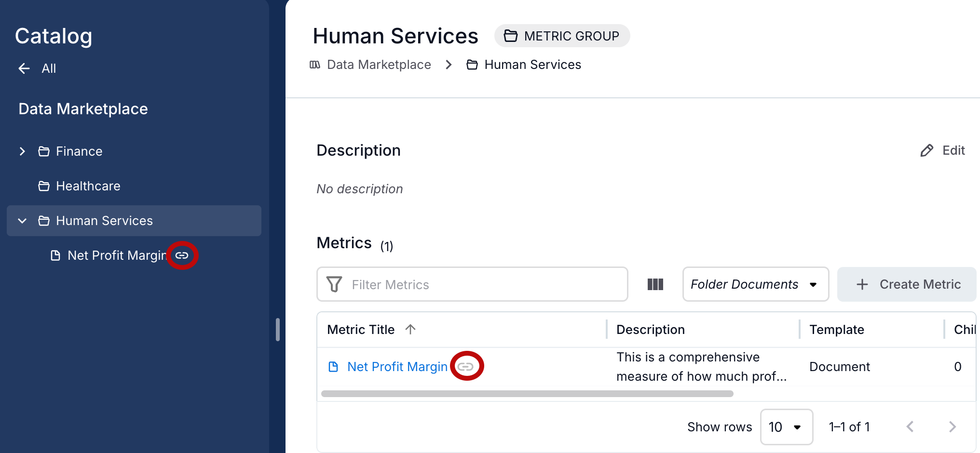Screen dimensions: 980x453
Task: Go to next page of metrics
Action: 952,427
